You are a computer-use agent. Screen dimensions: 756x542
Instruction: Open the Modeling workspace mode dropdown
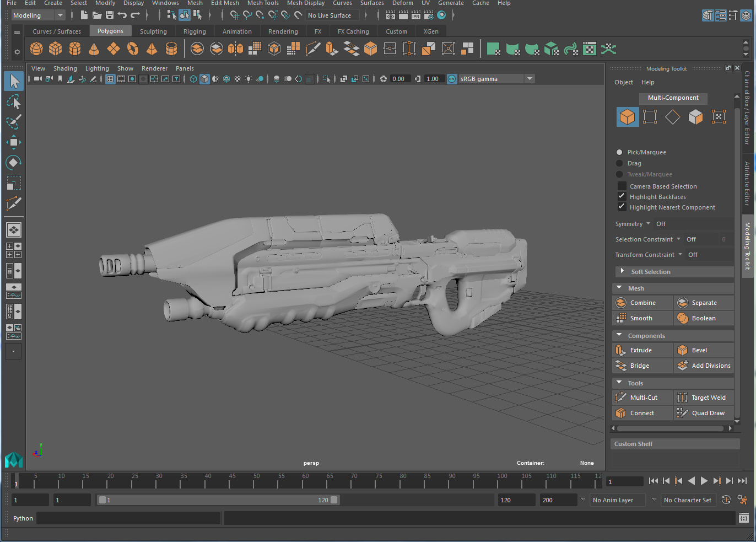click(x=38, y=15)
